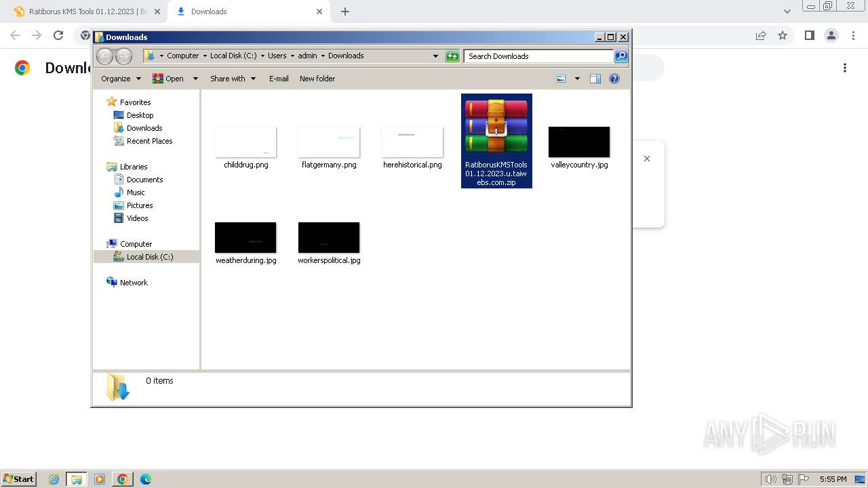Open the Favorites star in the navigation pane
This screenshot has width=868, height=488.
pyautogui.click(x=112, y=102)
